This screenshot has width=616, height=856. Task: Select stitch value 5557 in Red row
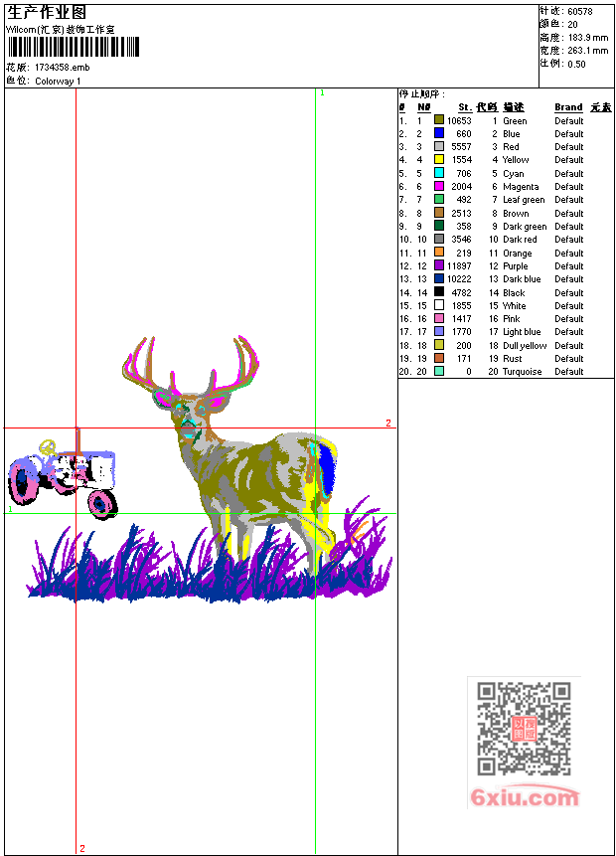(x=461, y=147)
